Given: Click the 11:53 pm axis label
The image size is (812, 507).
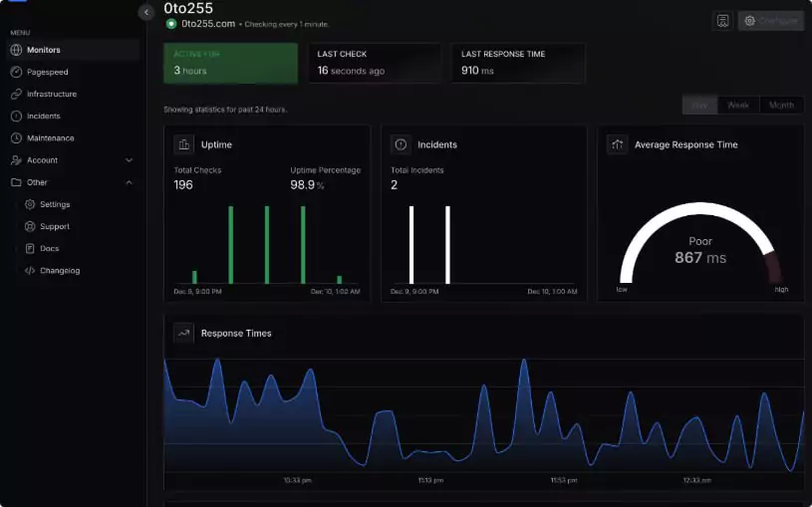Looking at the screenshot, I should pyautogui.click(x=564, y=480).
